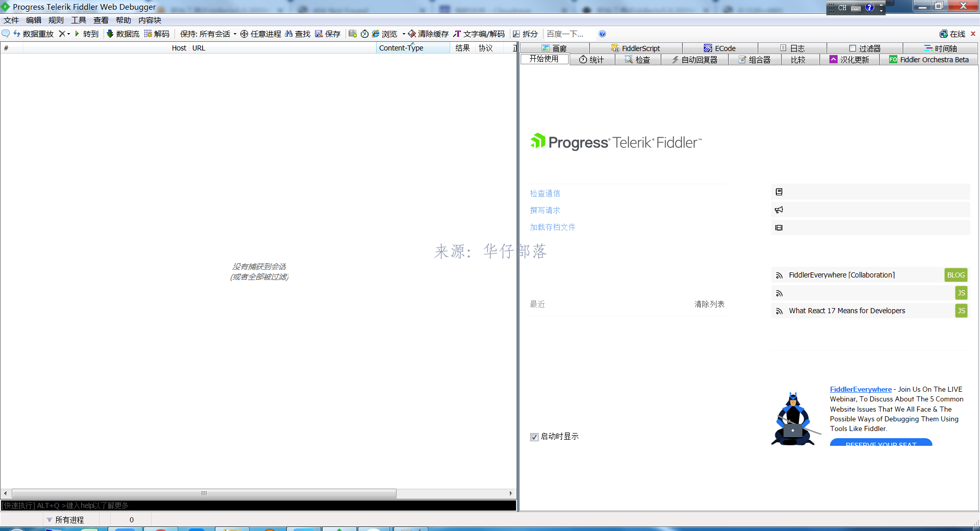
Task: Click the FiddlerEverywhere webinar hyperlink
Action: pos(861,389)
